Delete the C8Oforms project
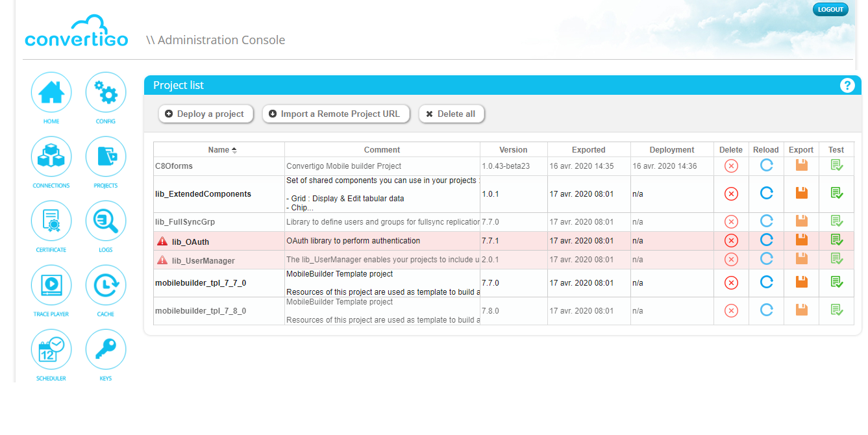Screen dimensions: 868x435 [731, 166]
